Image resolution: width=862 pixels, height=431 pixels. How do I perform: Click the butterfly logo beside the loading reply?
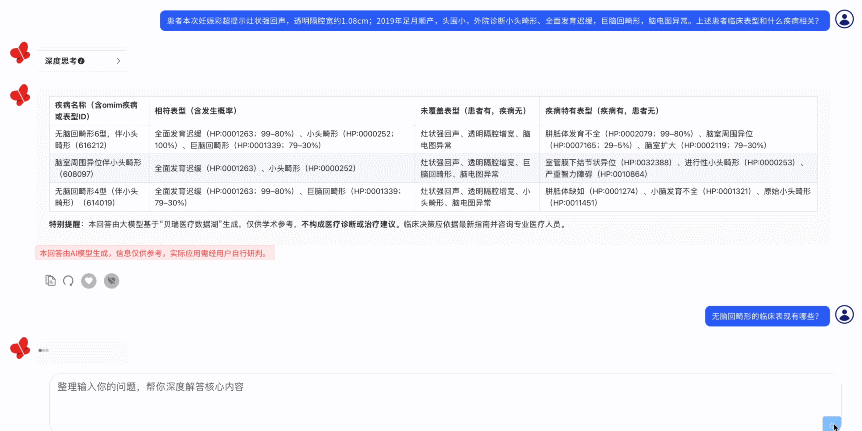[x=20, y=349]
